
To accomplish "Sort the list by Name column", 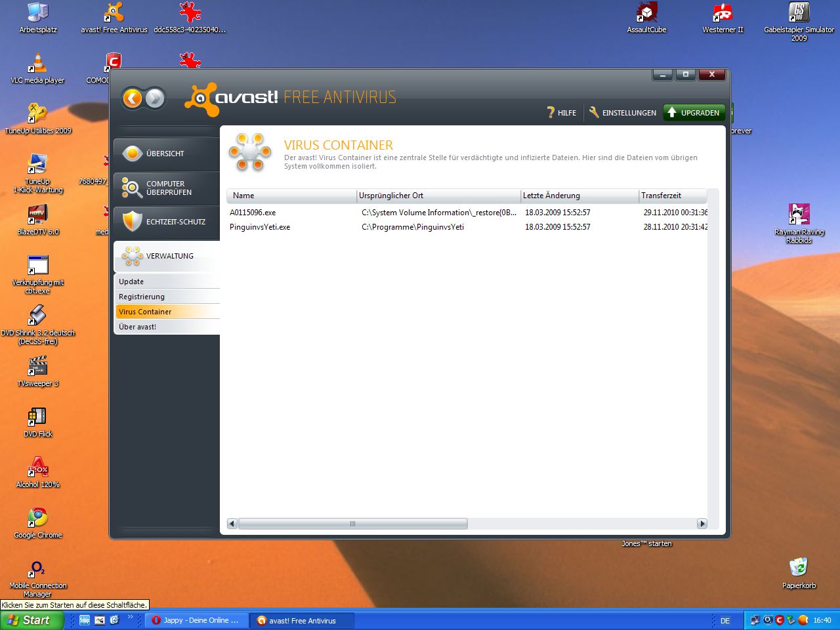I will pos(291,196).
